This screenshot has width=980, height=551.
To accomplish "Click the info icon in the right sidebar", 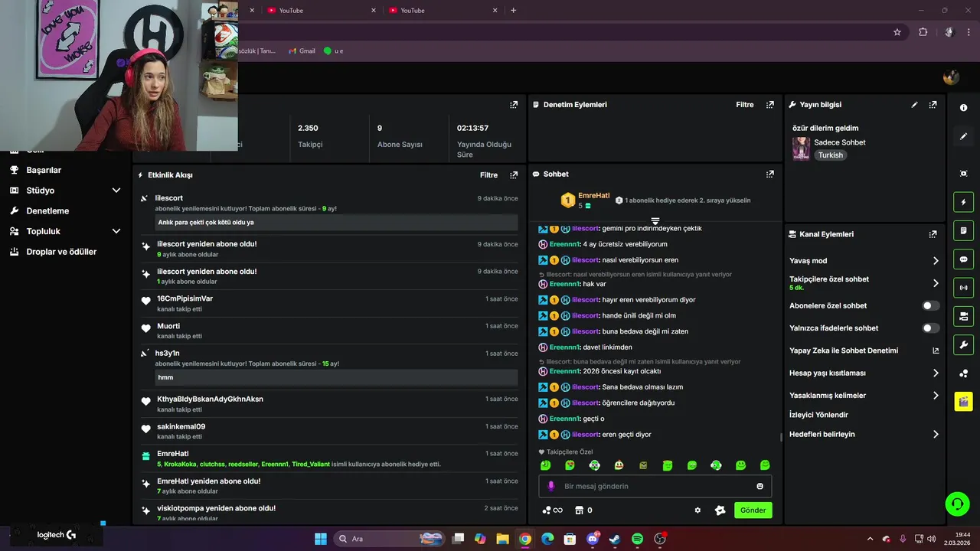I will pyautogui.click(x=963, y=108).
